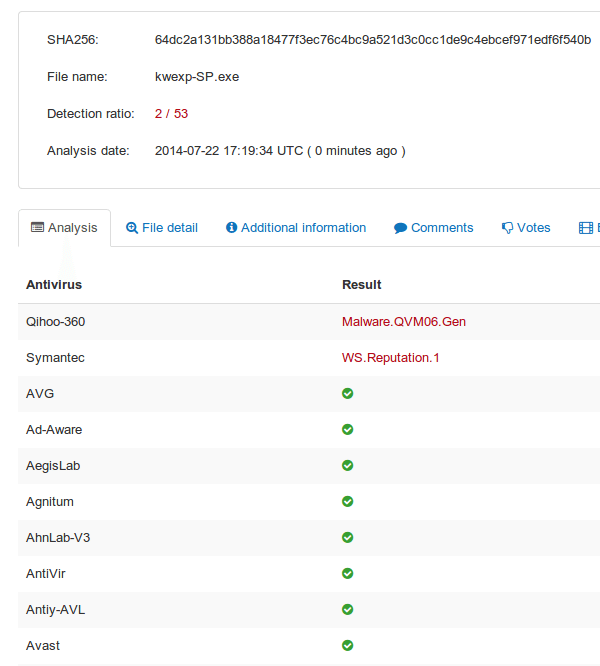Click the green check icon for Antiy-AVL

pos(348,610)
